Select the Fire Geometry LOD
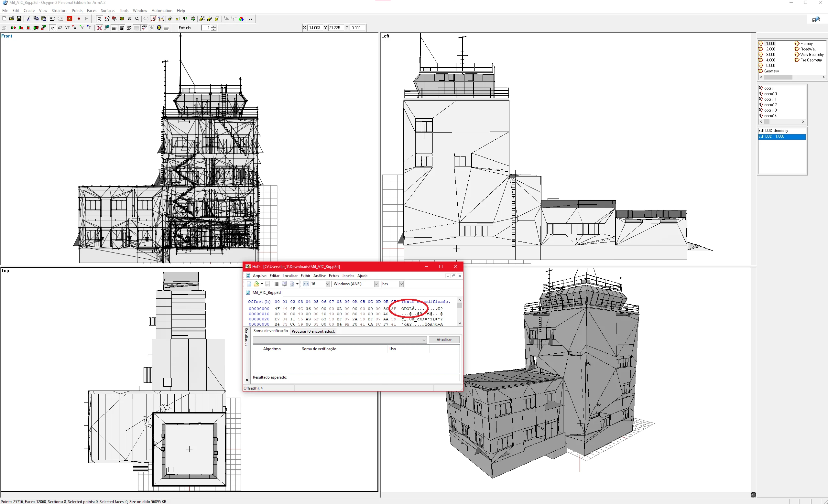The height and width of the screenshot is (504, 828). click(x=809, y=60)
